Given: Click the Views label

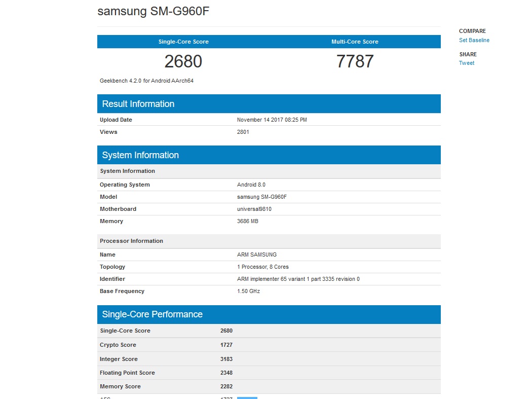Looking at the screenshot, I should [108, 132].
